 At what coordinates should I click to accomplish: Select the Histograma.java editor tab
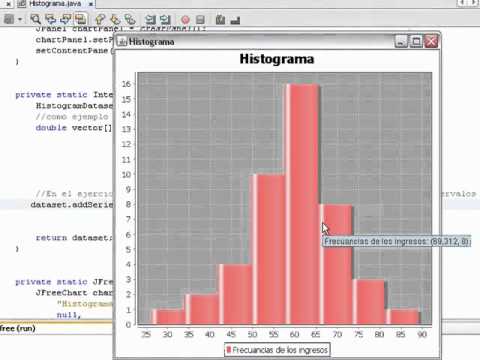point(55,4)
